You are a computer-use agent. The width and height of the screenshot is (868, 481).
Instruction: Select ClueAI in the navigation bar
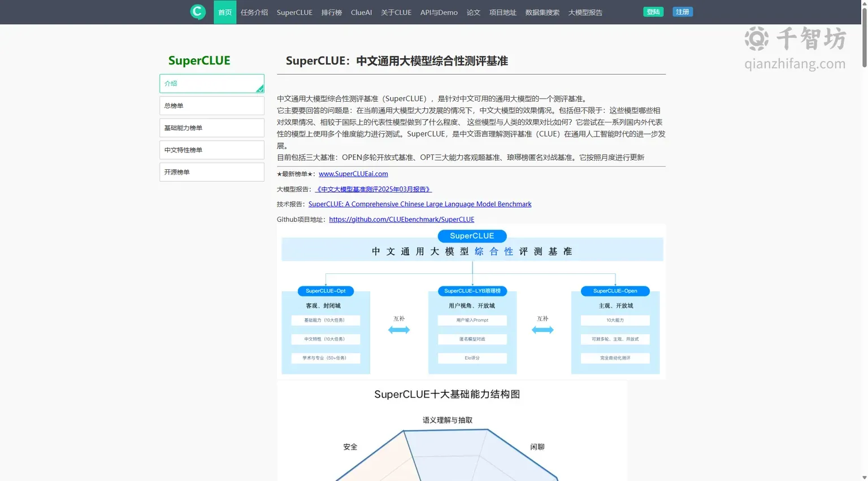point(361,12)
